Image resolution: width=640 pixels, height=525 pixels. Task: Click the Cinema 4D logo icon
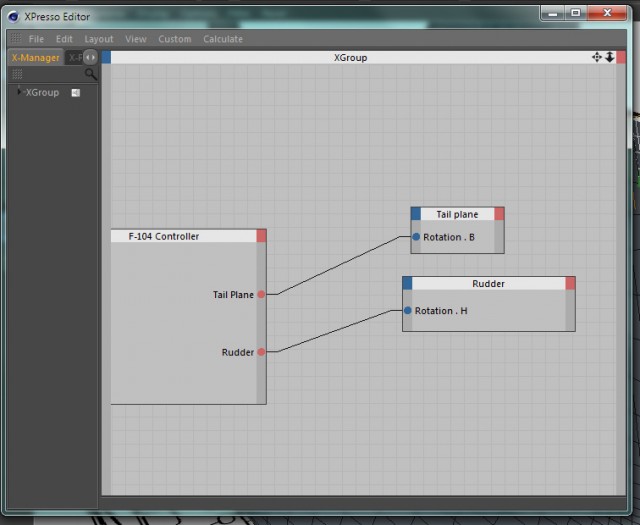(x=13, y=16)
